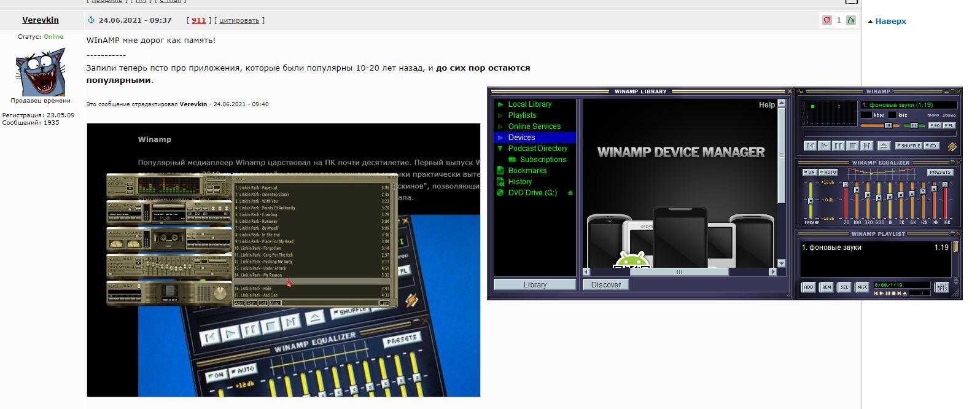Click Verevkin's blue cat avatar image
Screen dimensions: 980x409
[x=40, y=71]
